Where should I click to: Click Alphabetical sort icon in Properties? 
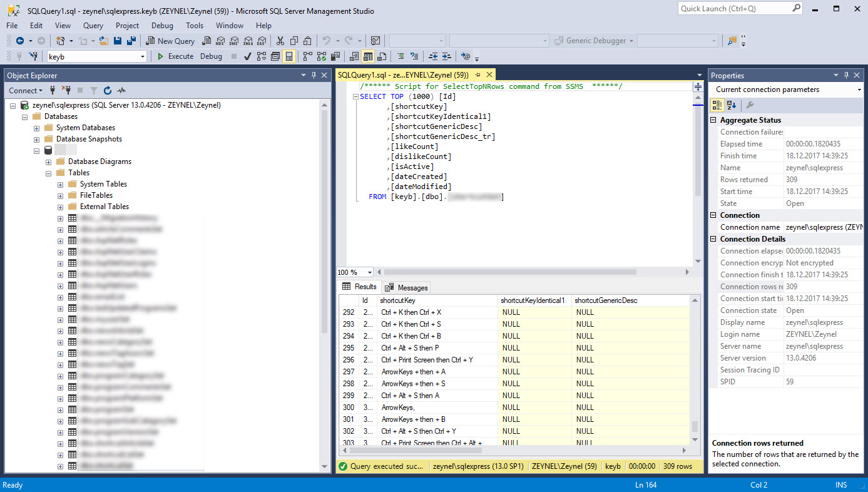point(731,105)
